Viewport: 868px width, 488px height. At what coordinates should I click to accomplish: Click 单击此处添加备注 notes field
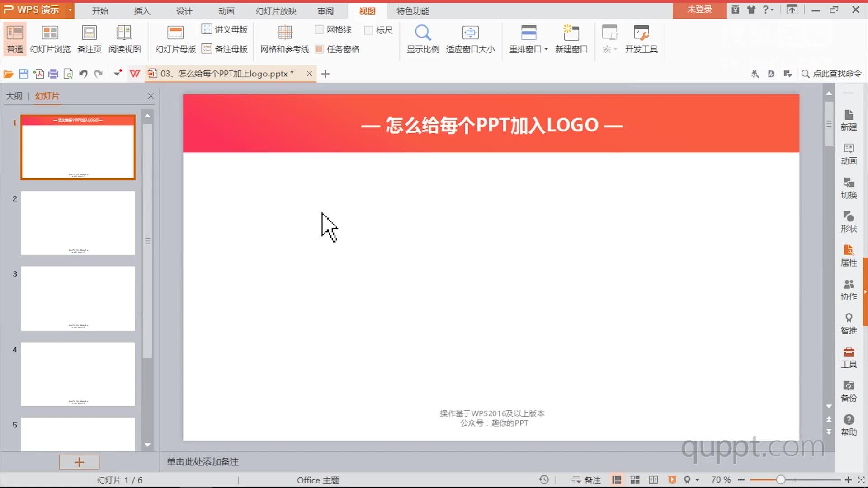[x=203, y=462]
